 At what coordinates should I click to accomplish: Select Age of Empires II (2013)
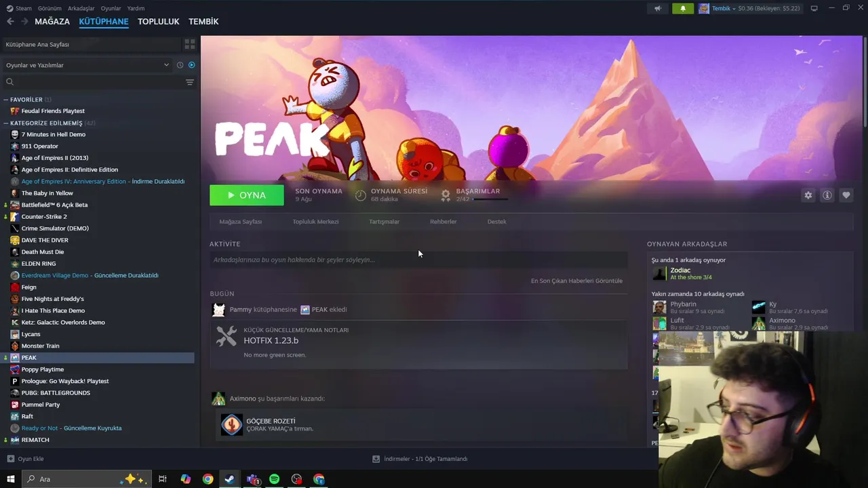(x=55, y=158)
